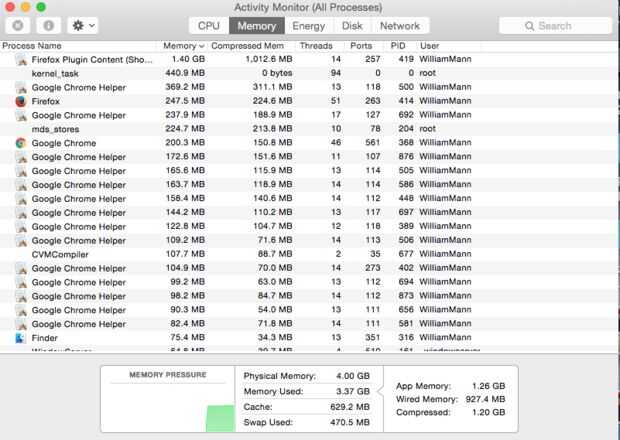620x440 pixels.
Task: Click Chrome Helper icon, PID 692 row
Action: (21, 115)
